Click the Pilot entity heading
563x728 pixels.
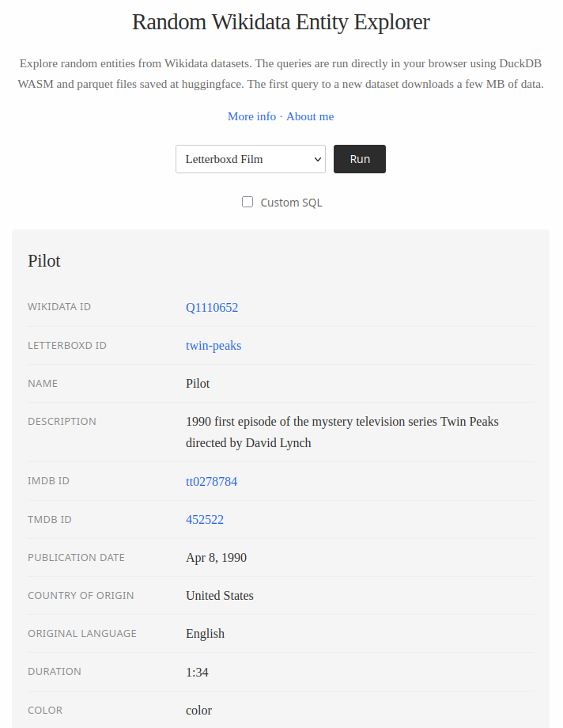pyautogui.click(x=43, y=261)
